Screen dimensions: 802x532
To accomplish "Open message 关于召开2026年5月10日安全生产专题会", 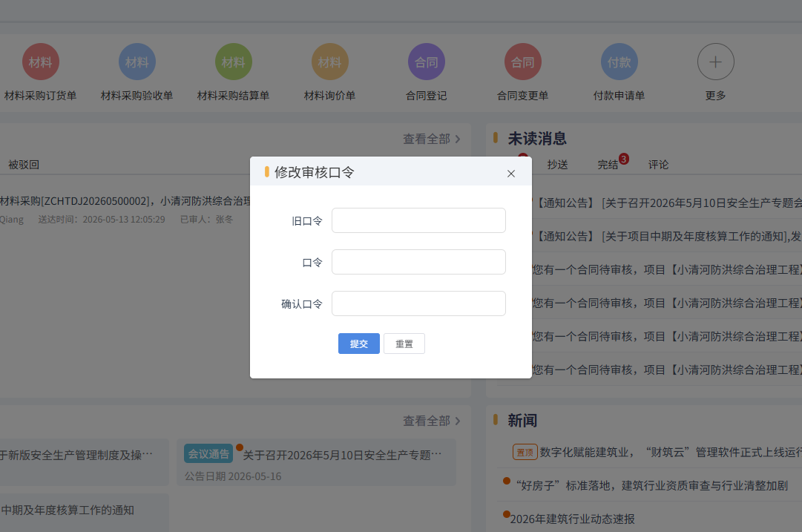I will [667, 203].
